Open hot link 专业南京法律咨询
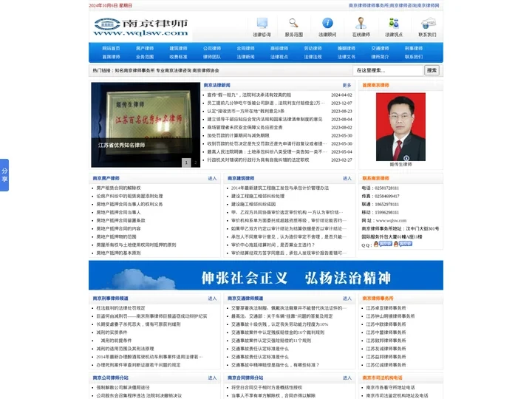The width and height of the screenshot is (532, 399). [x=174, y=71]
